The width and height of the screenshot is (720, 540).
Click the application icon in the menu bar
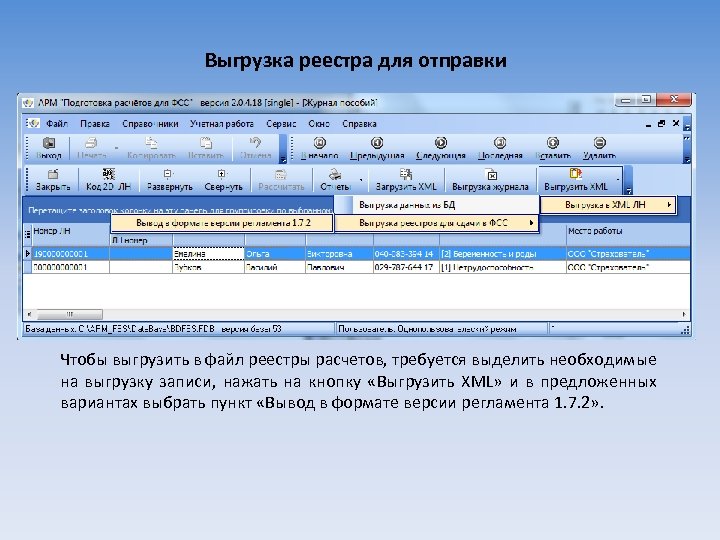tap(33, 123)
